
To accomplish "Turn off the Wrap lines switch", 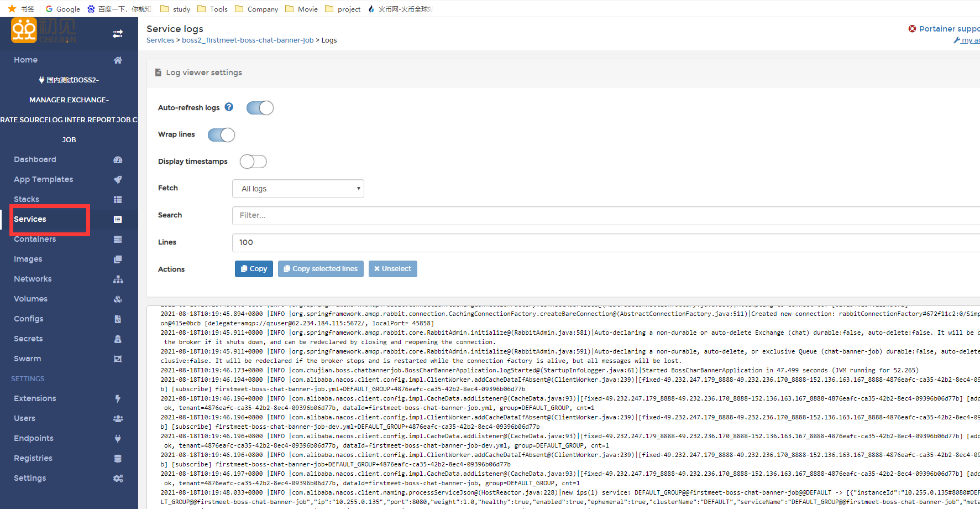I will pos(221,135).
